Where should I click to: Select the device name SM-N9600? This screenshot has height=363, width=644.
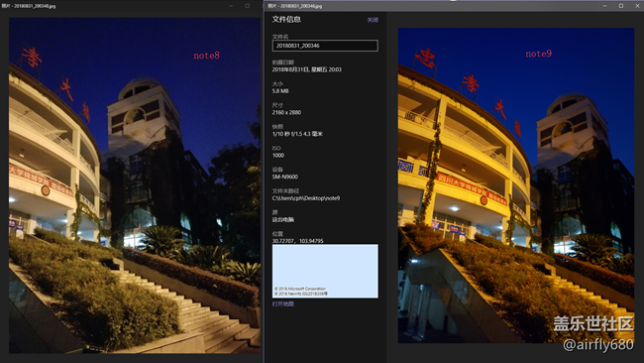pos(285,177)
